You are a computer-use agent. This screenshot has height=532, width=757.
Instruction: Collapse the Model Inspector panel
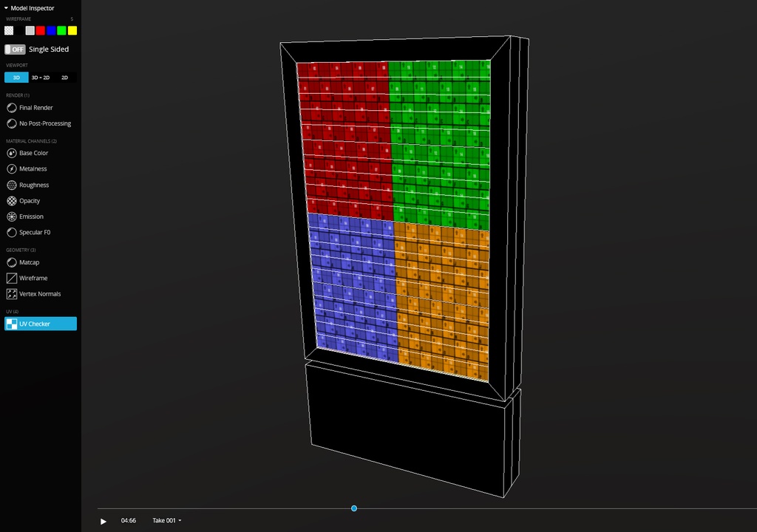[6, 8]
